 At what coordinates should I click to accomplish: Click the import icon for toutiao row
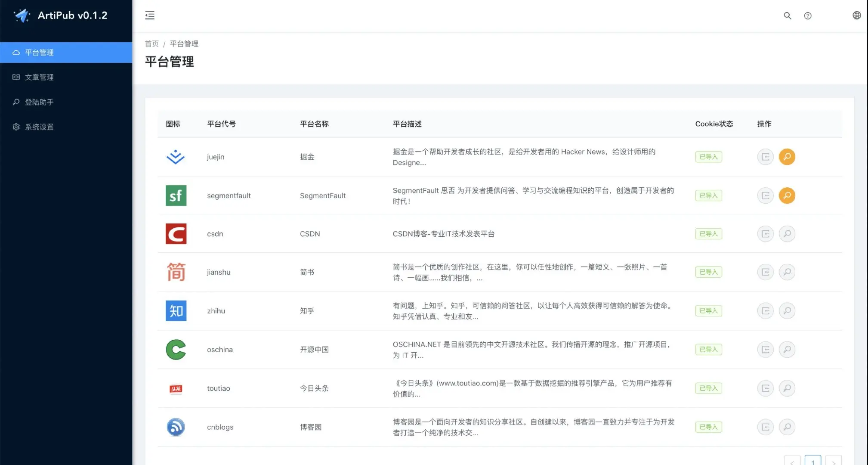click(765, 388)
